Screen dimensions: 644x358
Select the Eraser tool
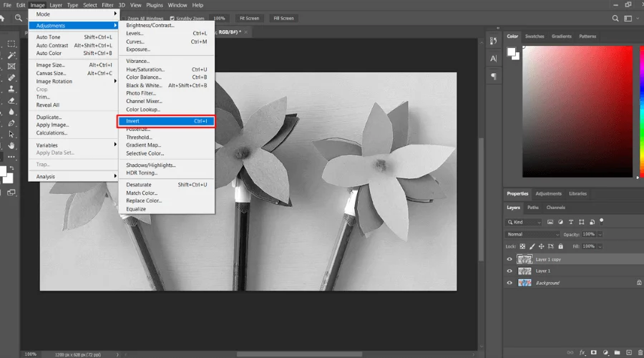tap(11, 100)
